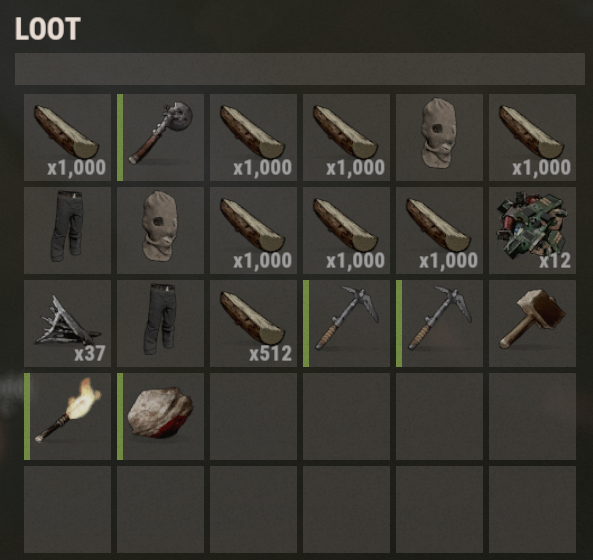
Task: Click the burlap headwrap in the top row
Action: point(439,137)
